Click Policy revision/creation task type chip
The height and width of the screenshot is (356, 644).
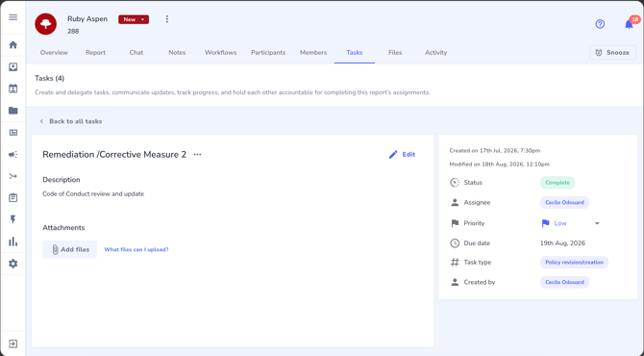[x=574, y=263]
